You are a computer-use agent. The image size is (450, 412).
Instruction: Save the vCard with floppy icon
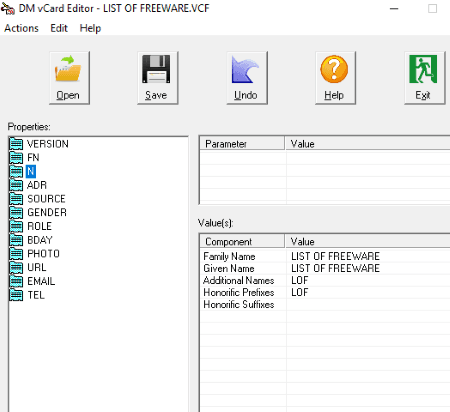158,78
